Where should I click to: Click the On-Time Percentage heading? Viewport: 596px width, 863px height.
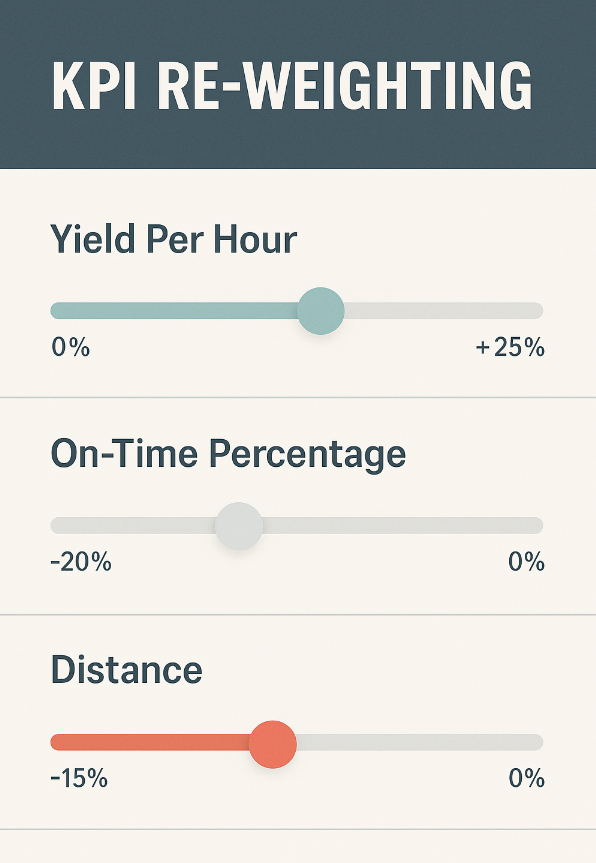point(228,454)
